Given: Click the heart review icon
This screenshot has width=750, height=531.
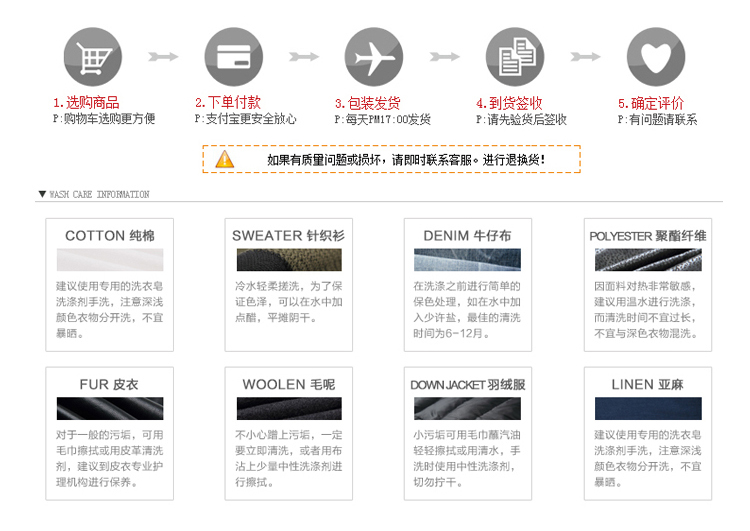Looking at the screenshot, I should coord(655,57).
